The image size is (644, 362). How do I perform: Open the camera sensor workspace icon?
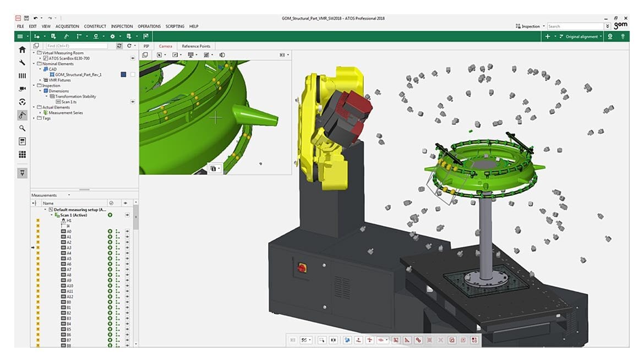click(22, 89)
